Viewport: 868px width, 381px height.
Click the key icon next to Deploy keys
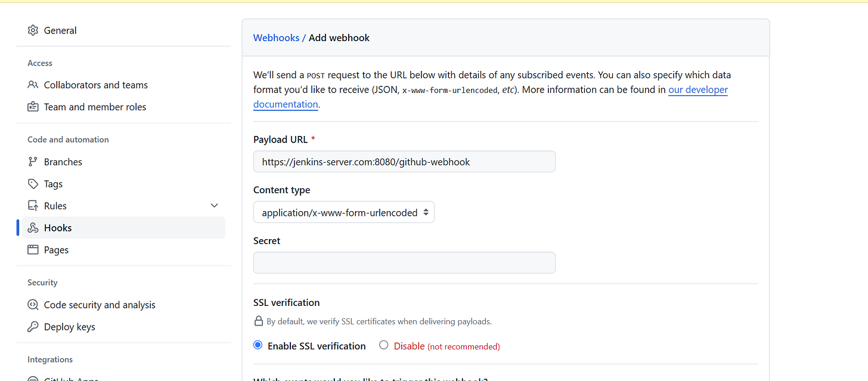33,327
